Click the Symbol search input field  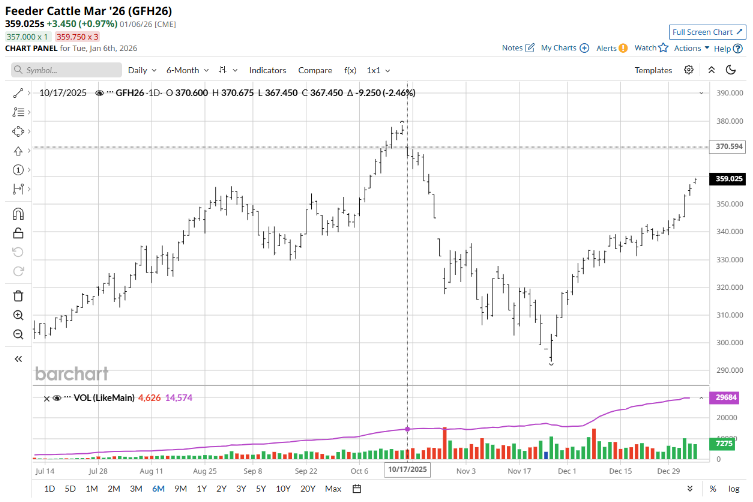pos(65,70)
